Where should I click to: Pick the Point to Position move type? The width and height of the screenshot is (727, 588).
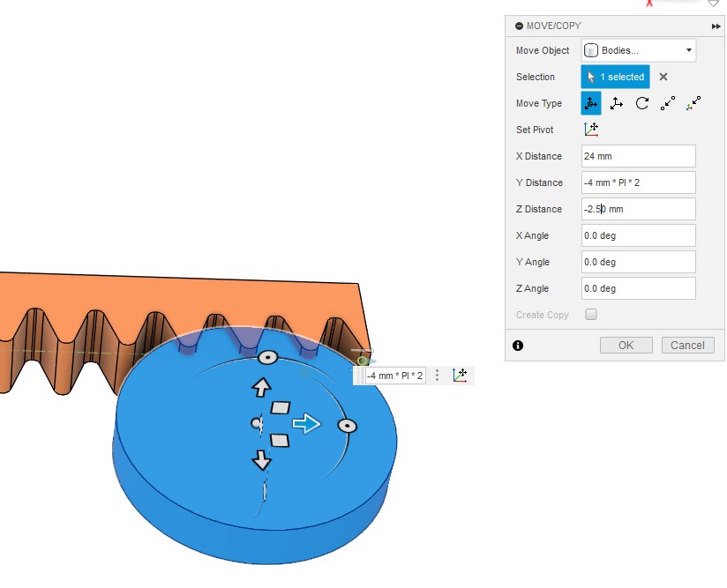click(x=694, y=103)
